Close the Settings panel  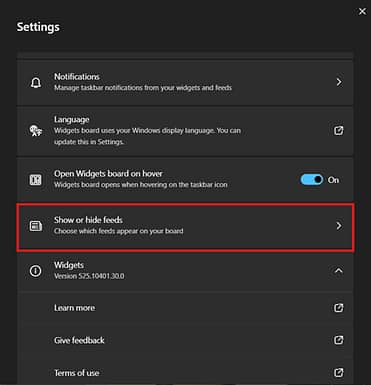click(x=362, y=11)
